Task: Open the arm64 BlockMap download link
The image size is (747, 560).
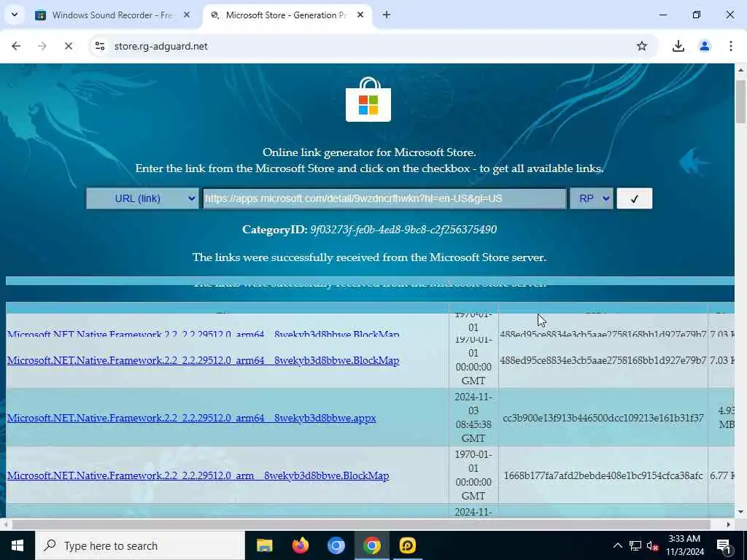Action: pyautogui.click(x=203, y=360)
